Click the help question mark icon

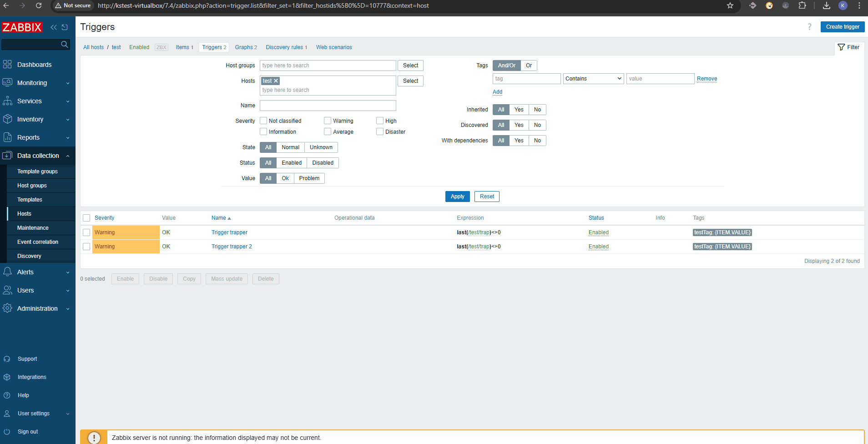(809, 27)
